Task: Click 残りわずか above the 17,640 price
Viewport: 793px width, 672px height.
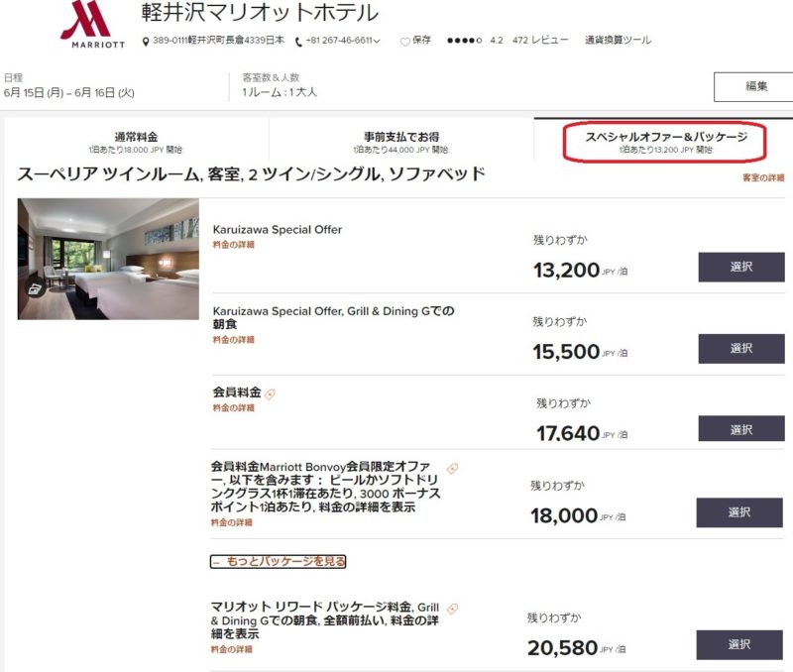Action: click(564, 403)
